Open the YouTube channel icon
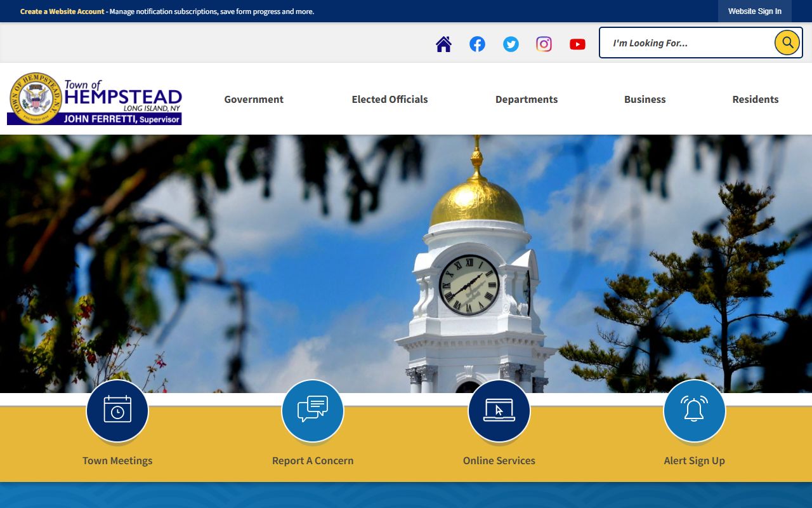 pos(577,44)
